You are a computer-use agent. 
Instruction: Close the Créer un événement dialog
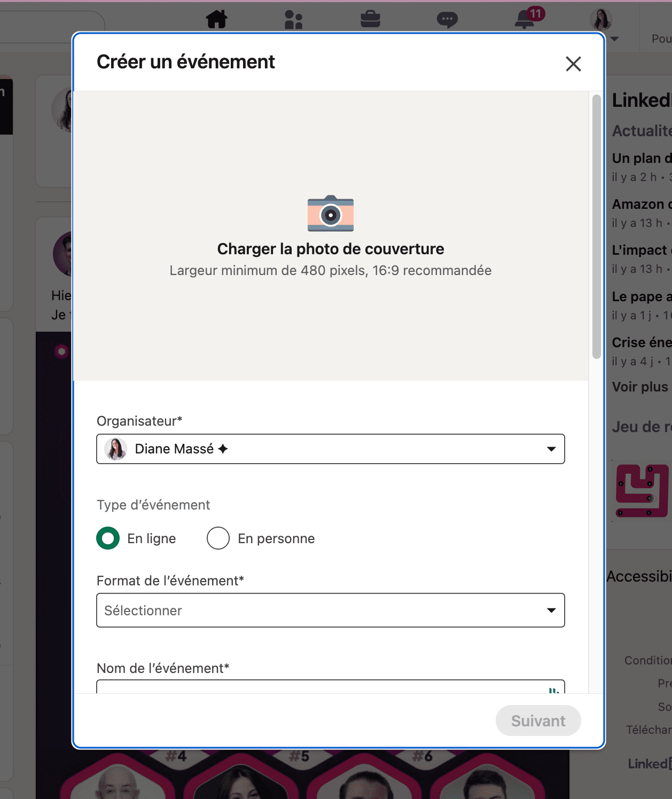coord(573,64)
